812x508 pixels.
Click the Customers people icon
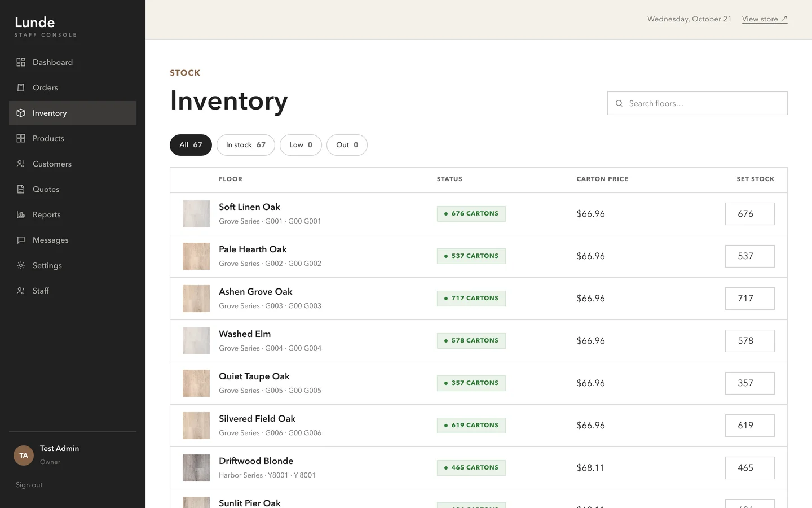pyautogui.click(x=21, y=164)
